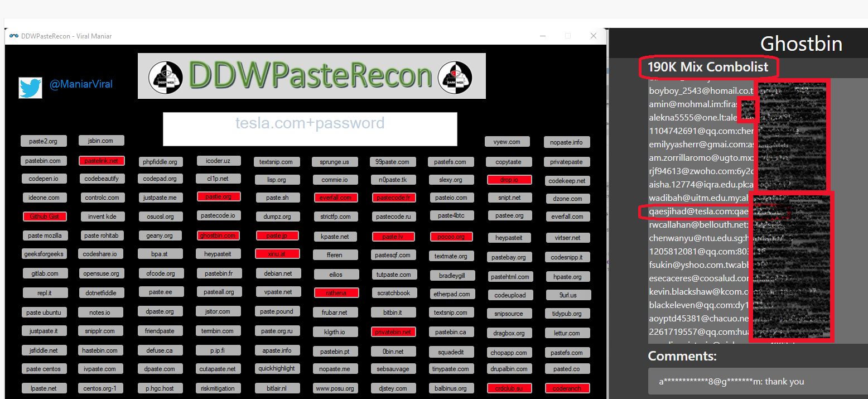
Task: Click the nopaste.info button
Action: pyautogui.click(x=566, y=142)
